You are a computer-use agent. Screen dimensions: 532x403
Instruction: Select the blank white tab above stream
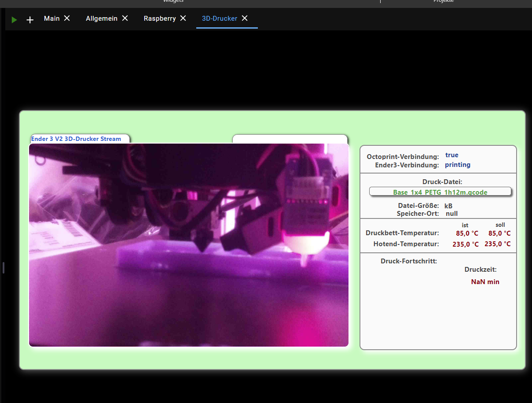point(290,139)
